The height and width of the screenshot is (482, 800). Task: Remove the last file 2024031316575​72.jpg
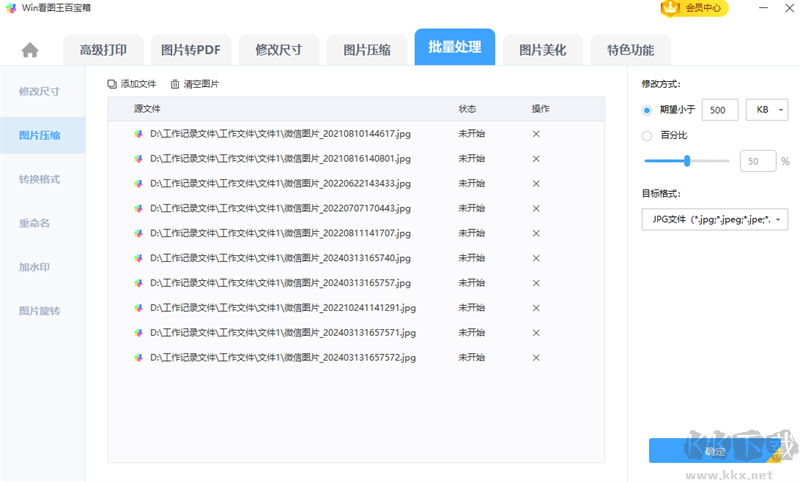(x=536, y=357)
